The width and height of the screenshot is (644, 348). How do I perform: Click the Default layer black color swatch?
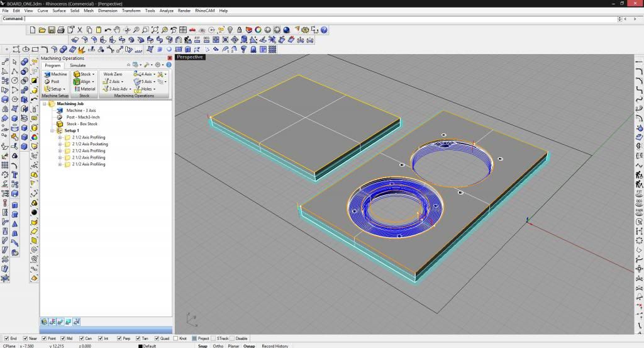click(140, 346)
